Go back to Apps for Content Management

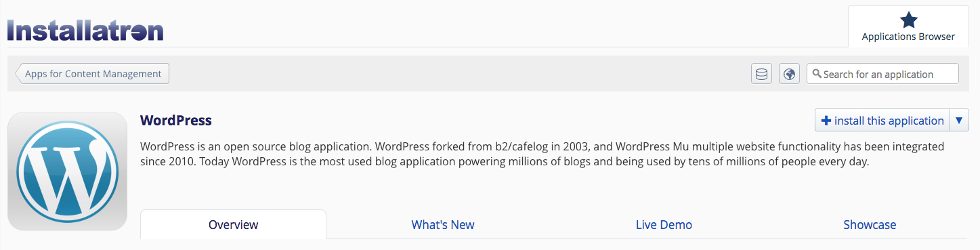(x=93, y=74)
